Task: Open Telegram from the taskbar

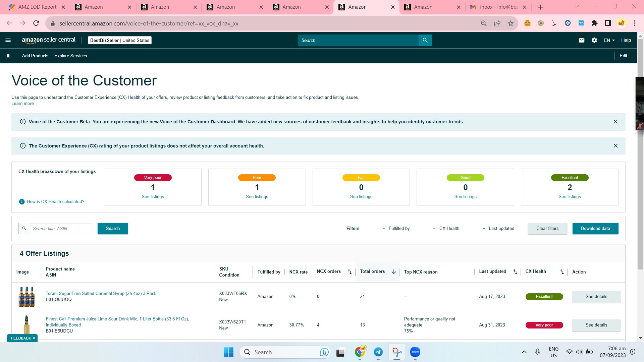Action: 378,352
